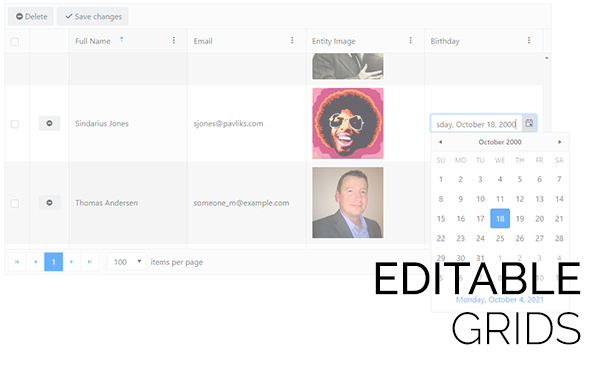
Task: Go to previous month in calendar
Action: tap(440, 142)
